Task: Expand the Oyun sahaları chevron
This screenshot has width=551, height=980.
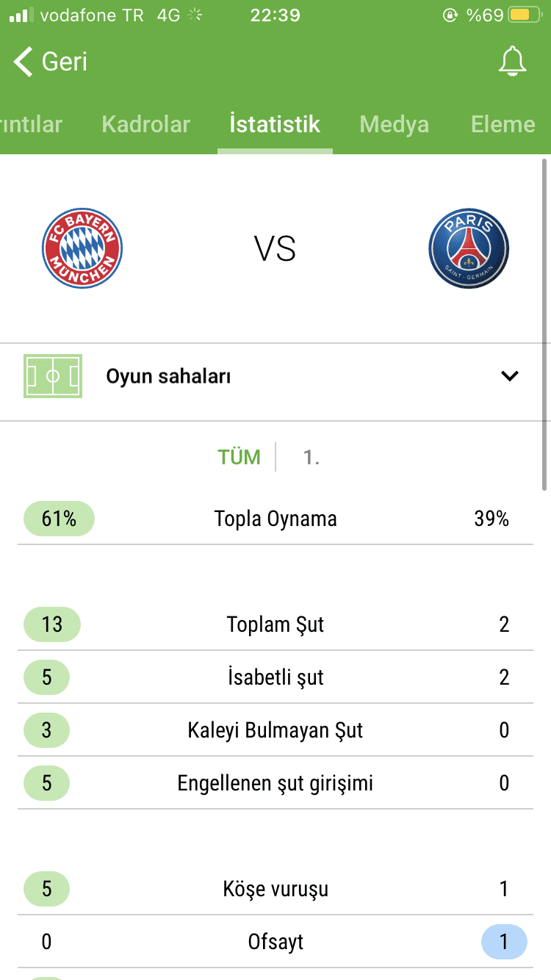Action: pyautogui.click(x=509, y=376)
